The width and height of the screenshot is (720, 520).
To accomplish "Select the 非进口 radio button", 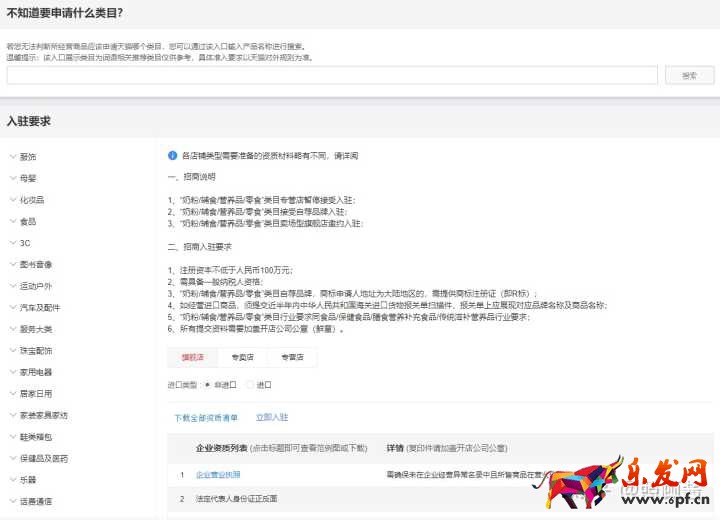I will [x=206, y=384].
